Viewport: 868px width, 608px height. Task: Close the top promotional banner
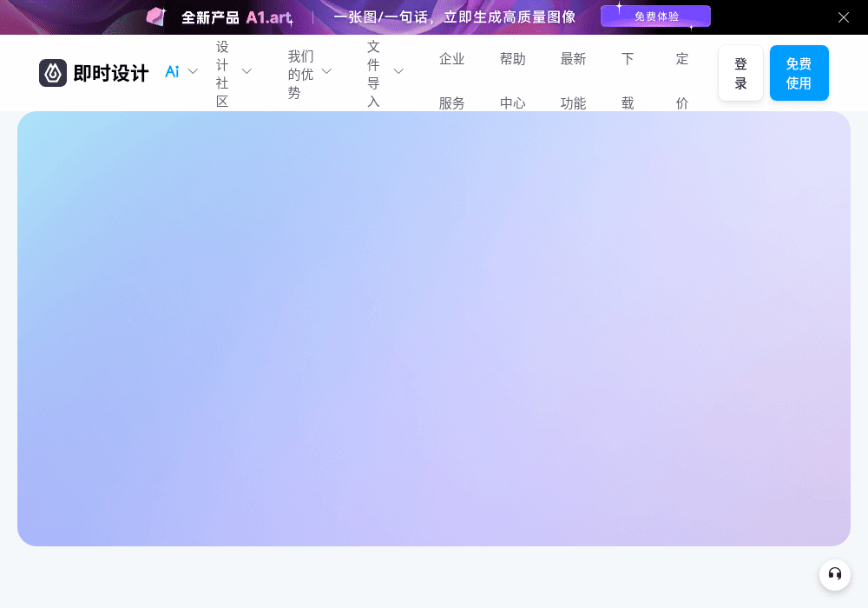(x=843, y=17)
